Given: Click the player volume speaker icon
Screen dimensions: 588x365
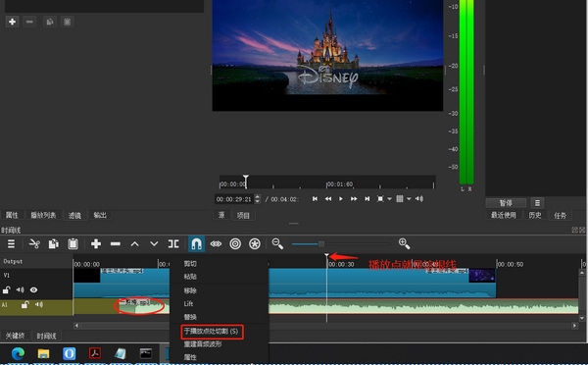Looking at the screenshot, I should (419, 198).
